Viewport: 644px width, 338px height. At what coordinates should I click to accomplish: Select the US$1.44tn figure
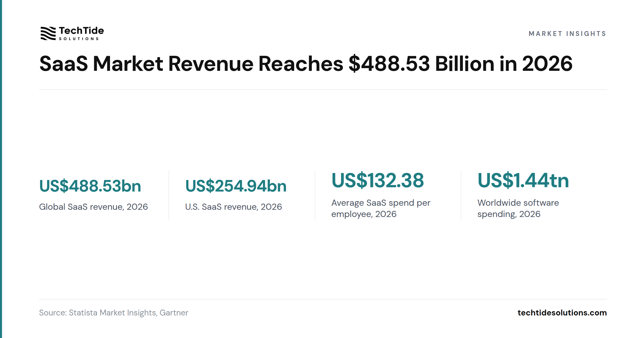pos(523,180)
